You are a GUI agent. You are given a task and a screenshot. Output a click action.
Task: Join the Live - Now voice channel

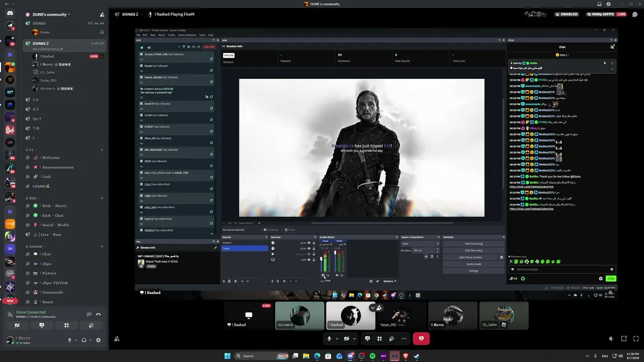(65, 234)
